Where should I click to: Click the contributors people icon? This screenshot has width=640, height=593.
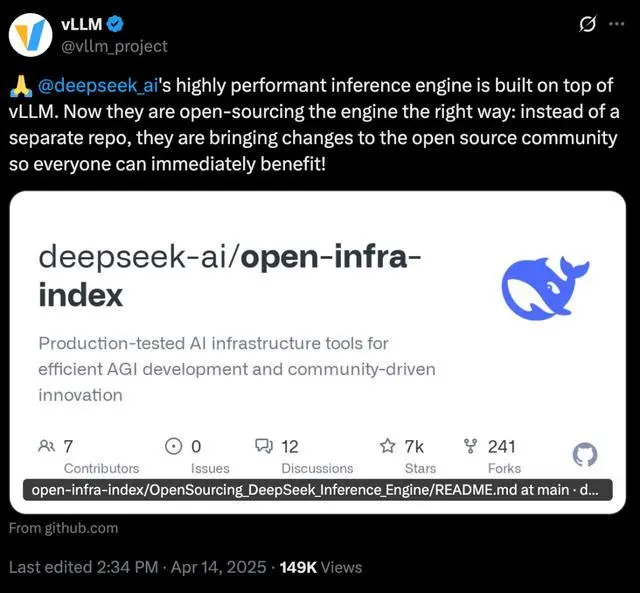[x=47, y=446]
